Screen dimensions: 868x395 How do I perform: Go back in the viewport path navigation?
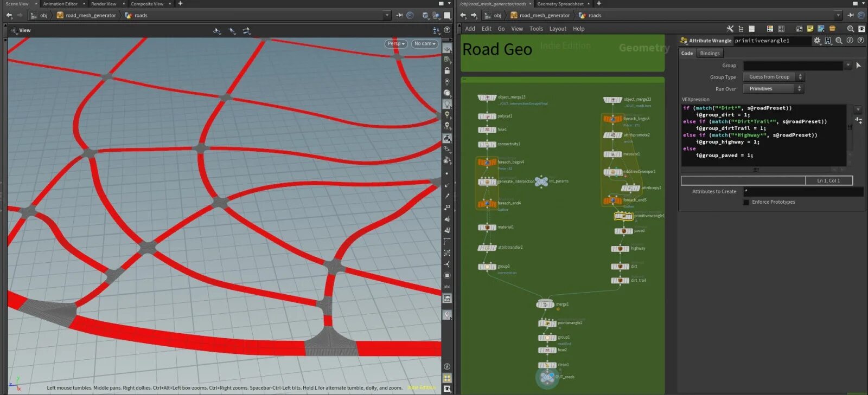pos(9,15)
